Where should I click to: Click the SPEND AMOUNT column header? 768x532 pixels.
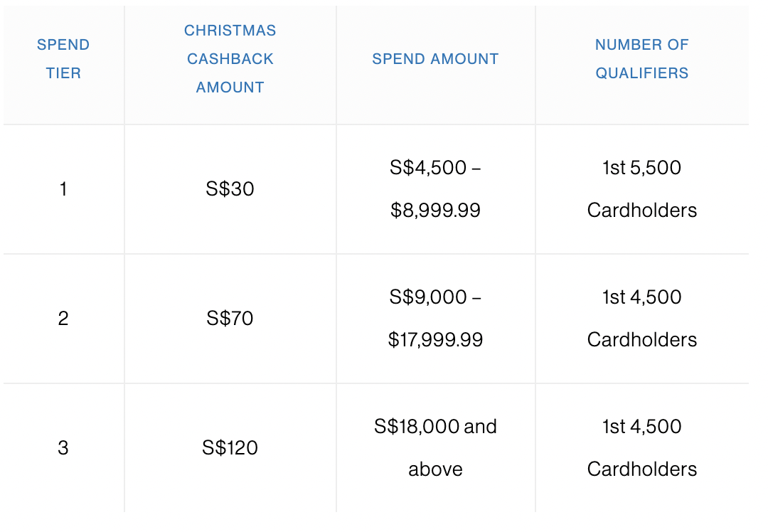pos(435,59)
